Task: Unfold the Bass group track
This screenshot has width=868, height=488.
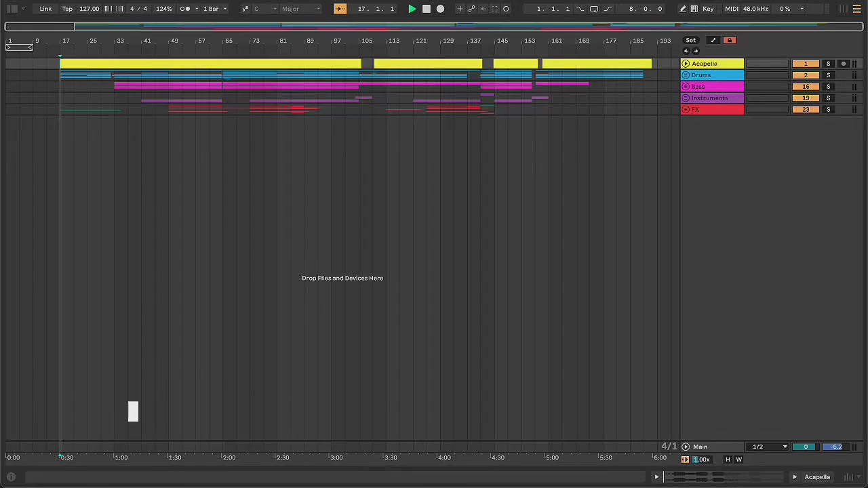Action: [686, 87]
